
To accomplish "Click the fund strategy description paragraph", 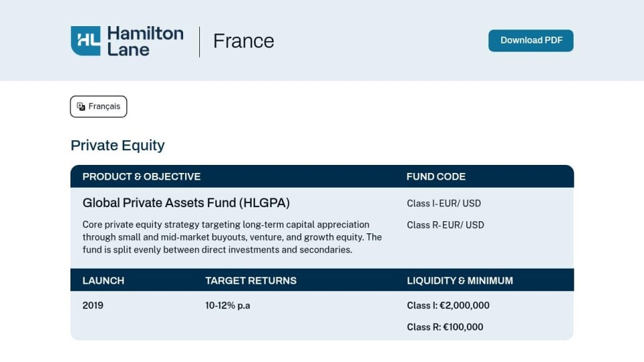I will 232,237.
